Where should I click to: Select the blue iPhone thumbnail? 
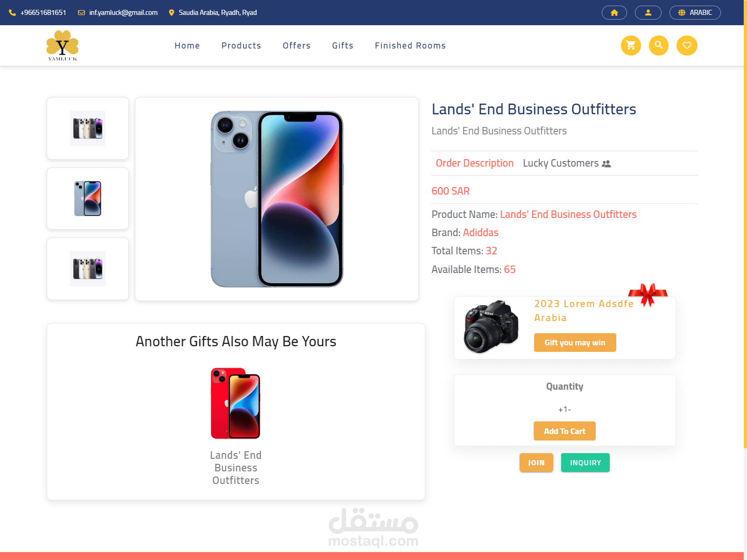88,198
